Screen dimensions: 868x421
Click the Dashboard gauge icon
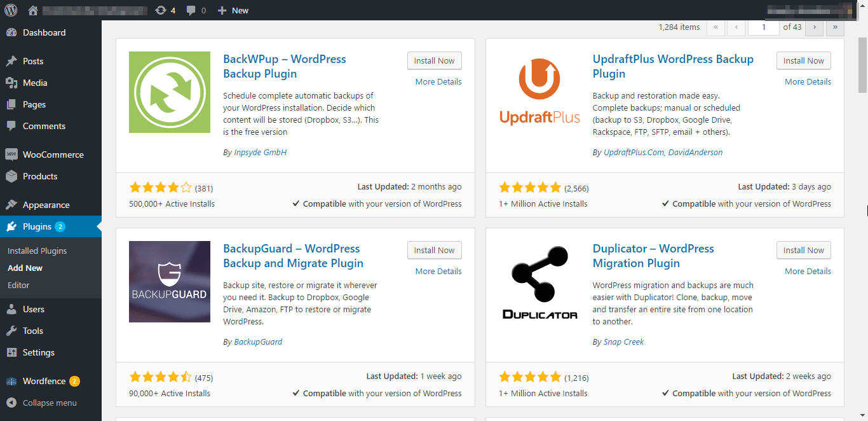coord(11,32)
